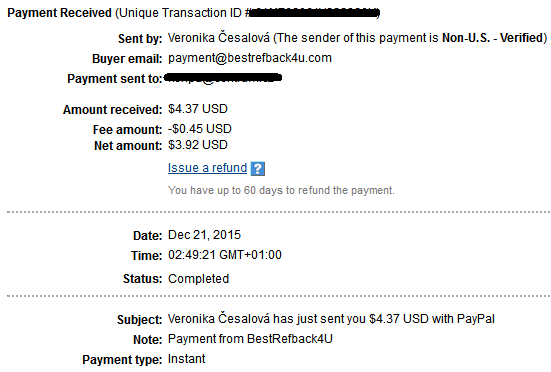Click the fee amount -$0.45 USD

(200, 129)
